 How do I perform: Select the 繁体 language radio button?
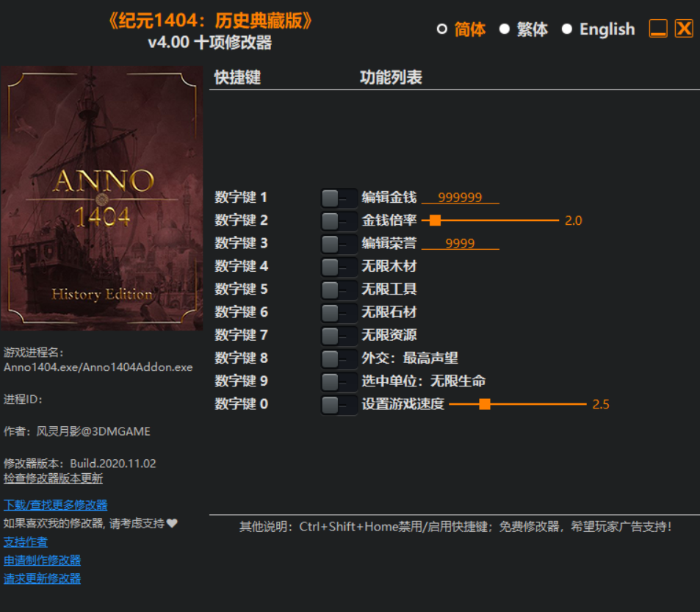click(505, 29)
